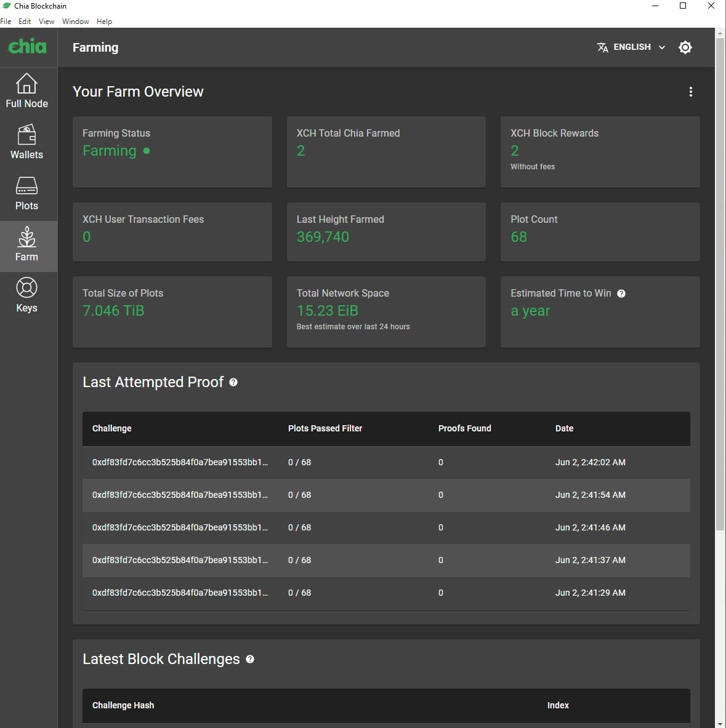This screenshot has height=728, width=726.
Task: Click the Index column header
Action: (x=558, y=705)
